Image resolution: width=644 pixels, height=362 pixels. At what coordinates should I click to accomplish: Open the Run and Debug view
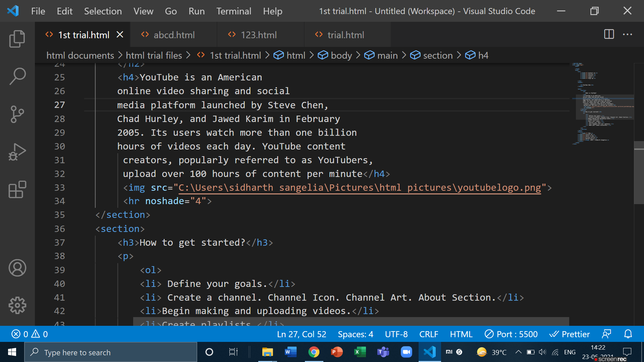(x=17, y=152)
